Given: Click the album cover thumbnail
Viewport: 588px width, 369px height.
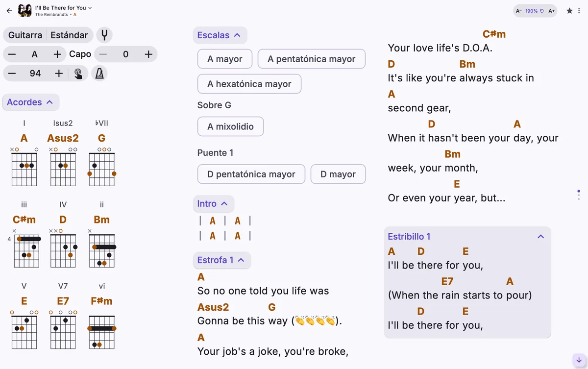Looking at the screenshot, I should click(x=25, y=10).
